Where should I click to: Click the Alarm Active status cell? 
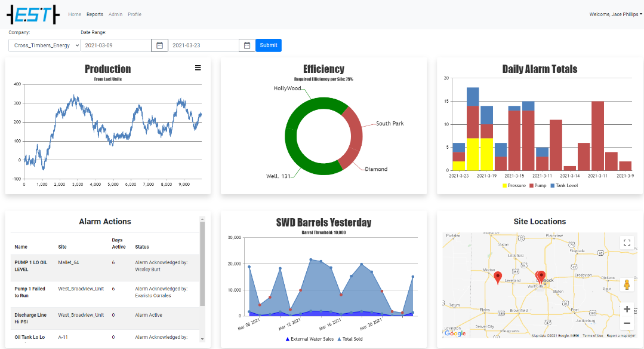click(x=149, y=315)
